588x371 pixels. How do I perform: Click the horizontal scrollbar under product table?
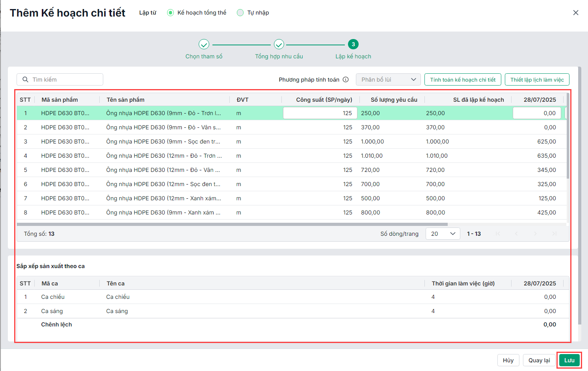point(232,224)
